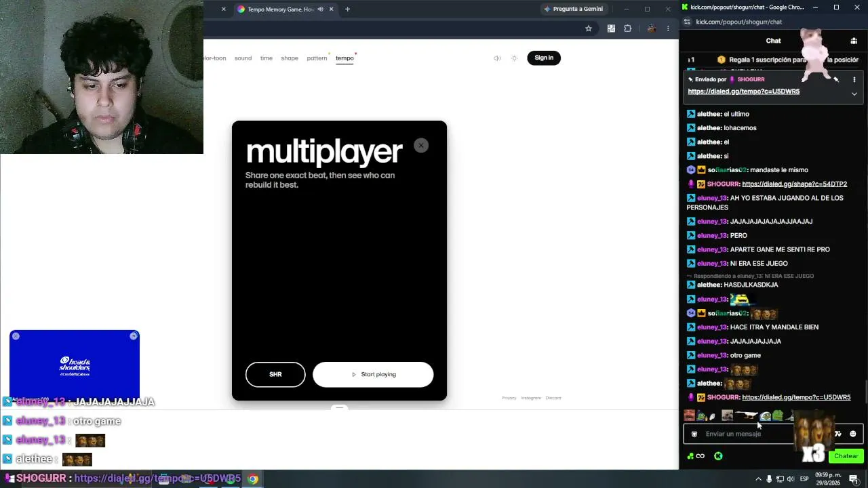Open the 7TV emote picker icon
Image resolution: width=868 pixels, height=488 pixels.
(838, 434)
